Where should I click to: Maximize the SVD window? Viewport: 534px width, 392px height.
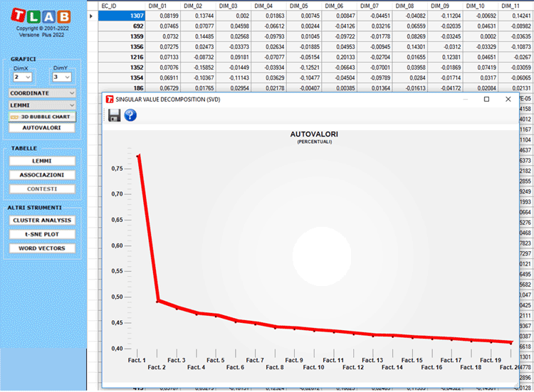tap(487, 100)
